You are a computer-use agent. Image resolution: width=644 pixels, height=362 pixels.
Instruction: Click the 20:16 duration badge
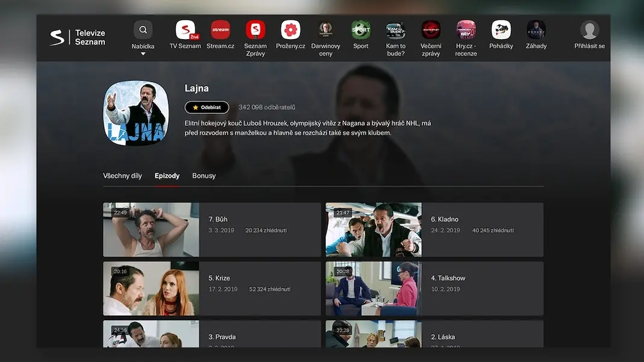(120, 271)
